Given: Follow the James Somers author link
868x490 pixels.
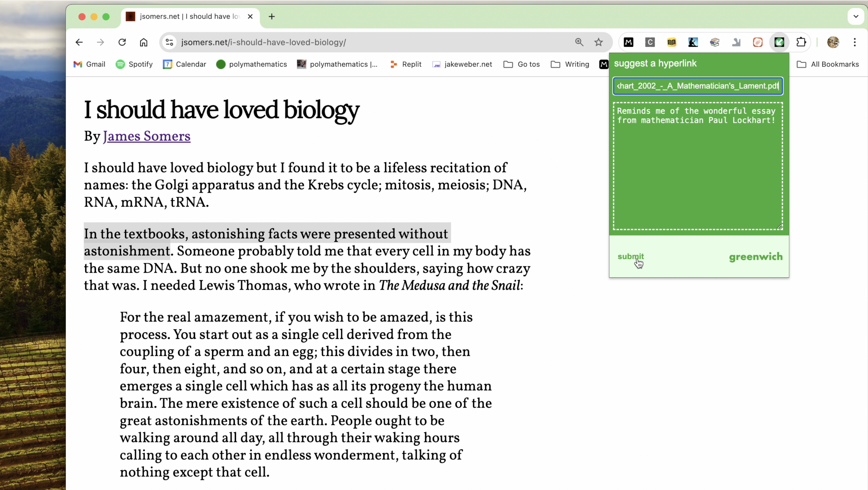Looking at the screenshot, I should tap(147, 136).
